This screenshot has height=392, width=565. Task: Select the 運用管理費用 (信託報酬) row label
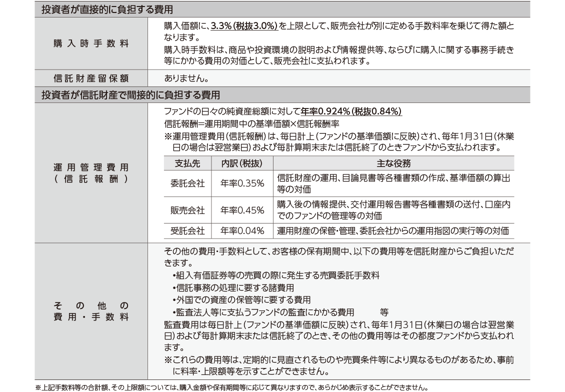91,173
